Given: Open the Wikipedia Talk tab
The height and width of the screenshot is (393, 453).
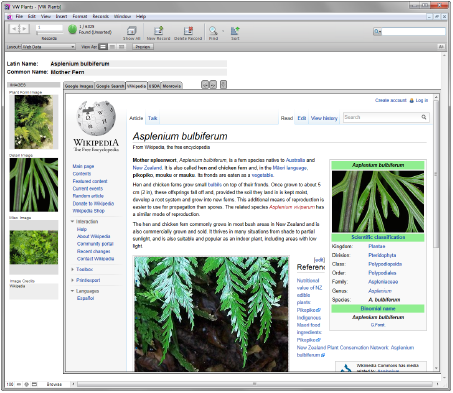Looking at the screenshot, I should pyautogui.click(x=152, y=118).
